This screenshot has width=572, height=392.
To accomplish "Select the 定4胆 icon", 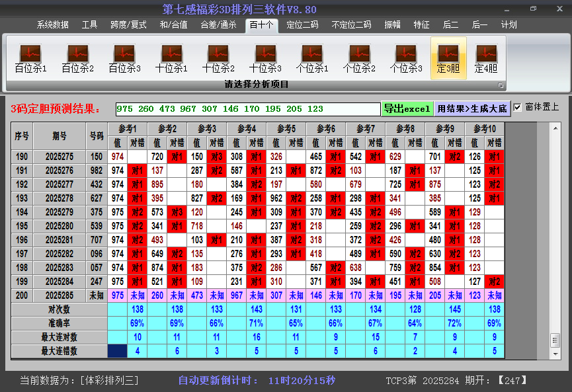I will coord(486,58).
